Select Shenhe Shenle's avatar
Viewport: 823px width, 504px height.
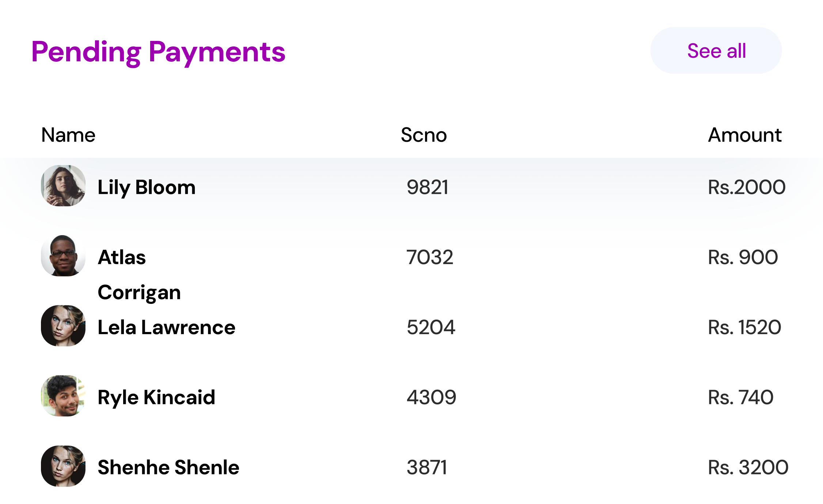(63, 466)
